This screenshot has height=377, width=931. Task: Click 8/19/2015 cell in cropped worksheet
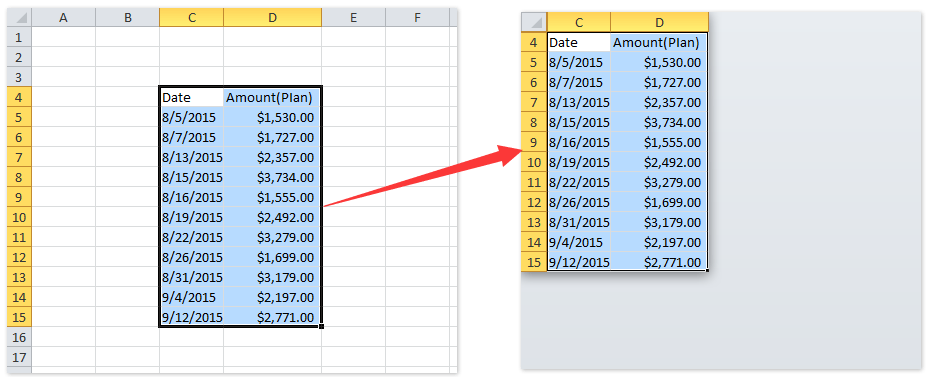click(579, 162)
